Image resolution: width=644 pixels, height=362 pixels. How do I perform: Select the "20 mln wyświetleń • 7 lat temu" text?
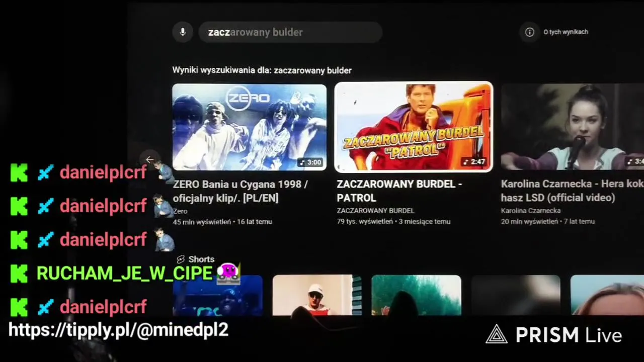(548, 221)
